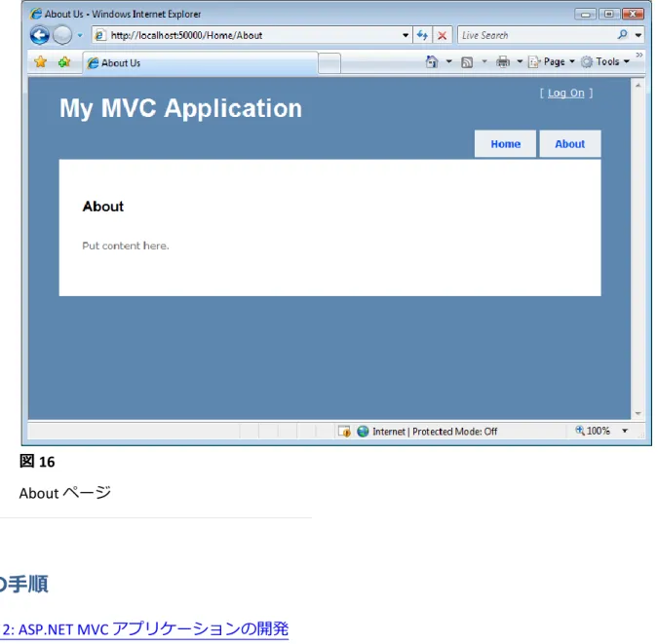Click the My MVC Application title
This screenshot has height=644, width=658.
[180, 108]
